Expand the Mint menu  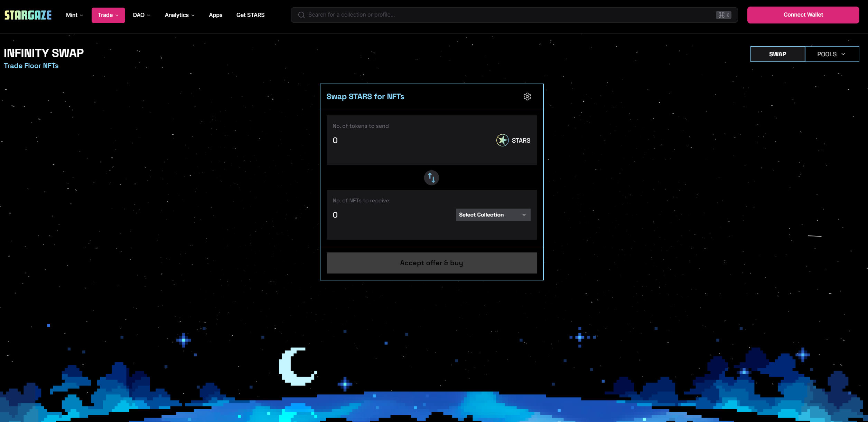point(74,15)
